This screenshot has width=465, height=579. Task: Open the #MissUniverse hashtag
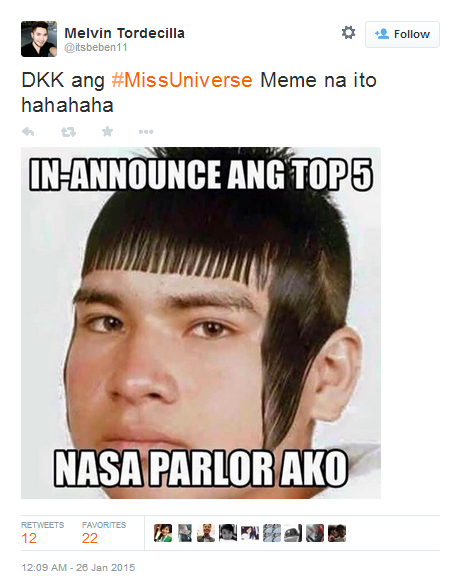pos(182,80)
